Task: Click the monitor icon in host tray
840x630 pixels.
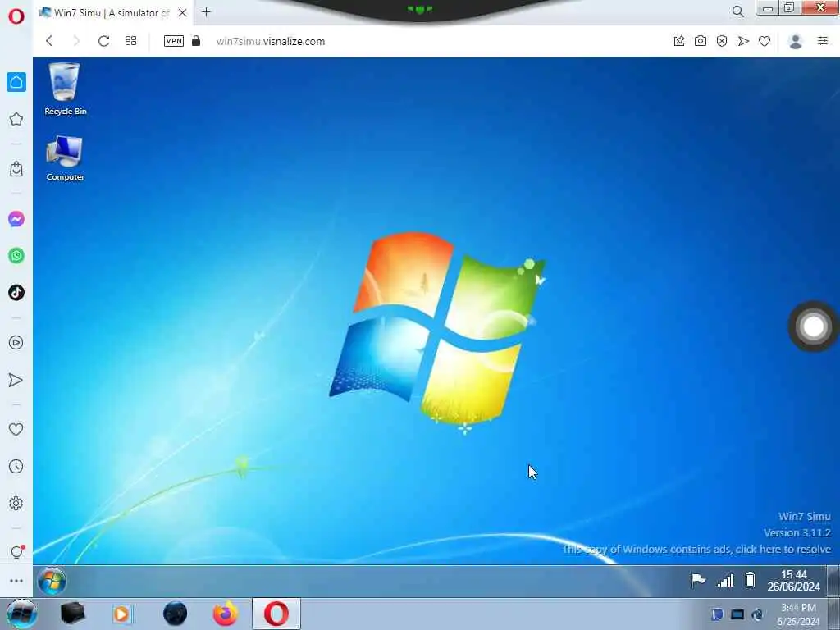Action: (737, 614)
